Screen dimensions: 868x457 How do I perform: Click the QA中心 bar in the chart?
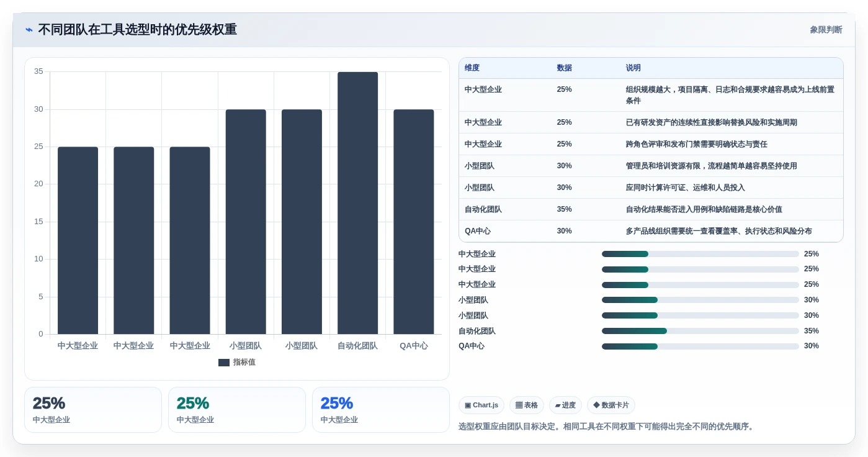[x=414, y=222]
